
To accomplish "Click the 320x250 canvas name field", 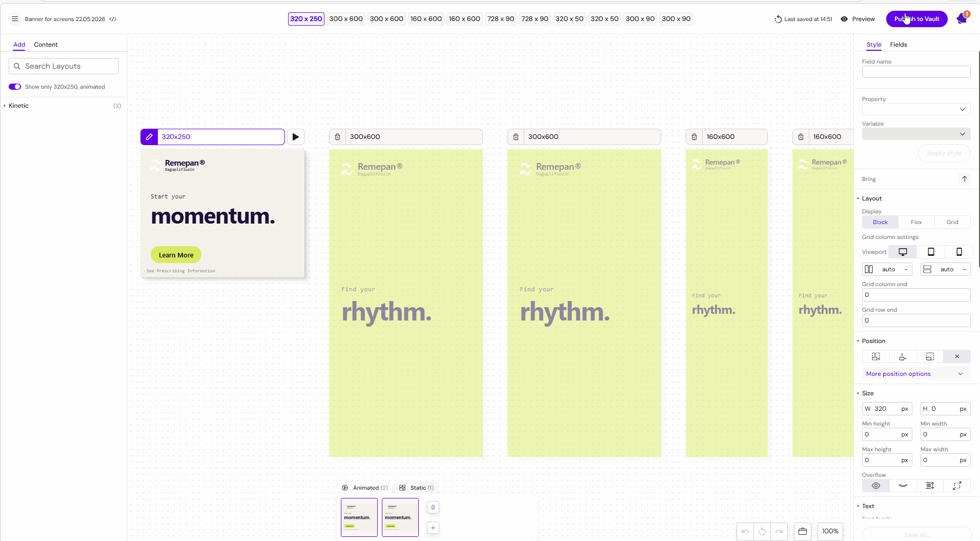I will 221,137.
